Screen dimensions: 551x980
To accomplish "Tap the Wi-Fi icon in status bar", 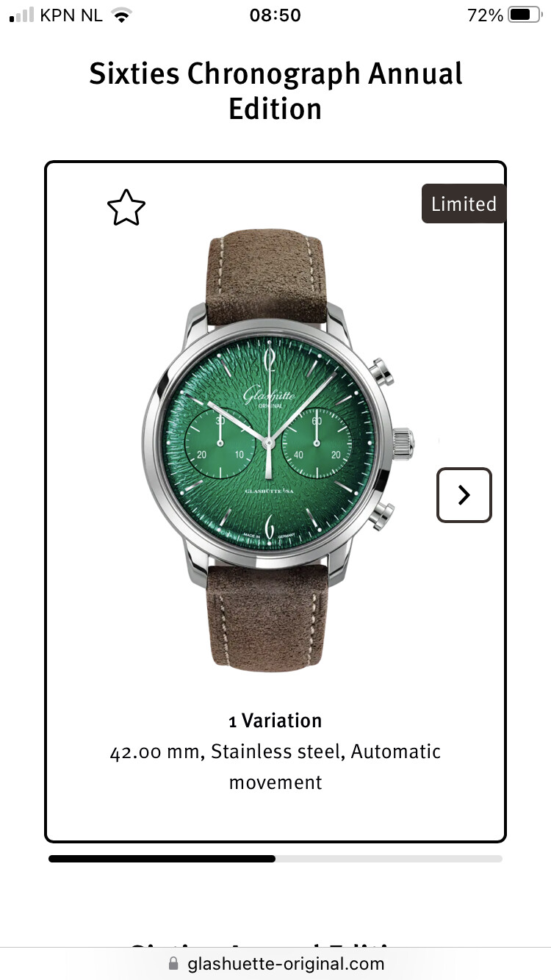I will point(122,15).
